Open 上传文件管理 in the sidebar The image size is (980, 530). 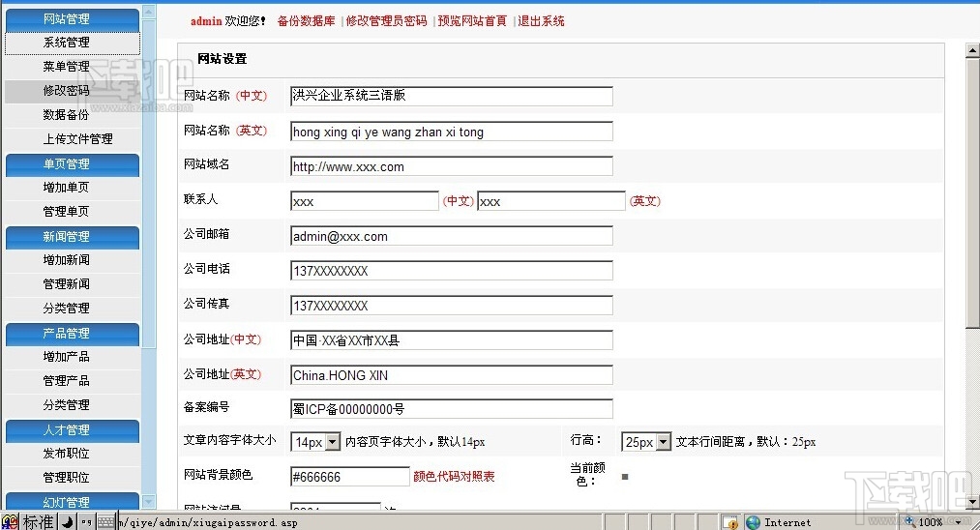coord(73,138)
